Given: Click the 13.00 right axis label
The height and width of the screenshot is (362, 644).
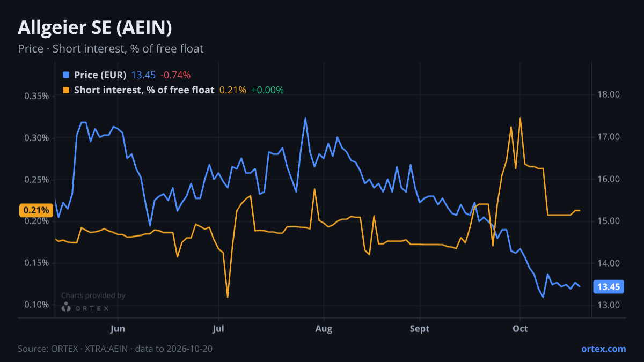Looking at the screenshot, I should [x=609, y=305].
